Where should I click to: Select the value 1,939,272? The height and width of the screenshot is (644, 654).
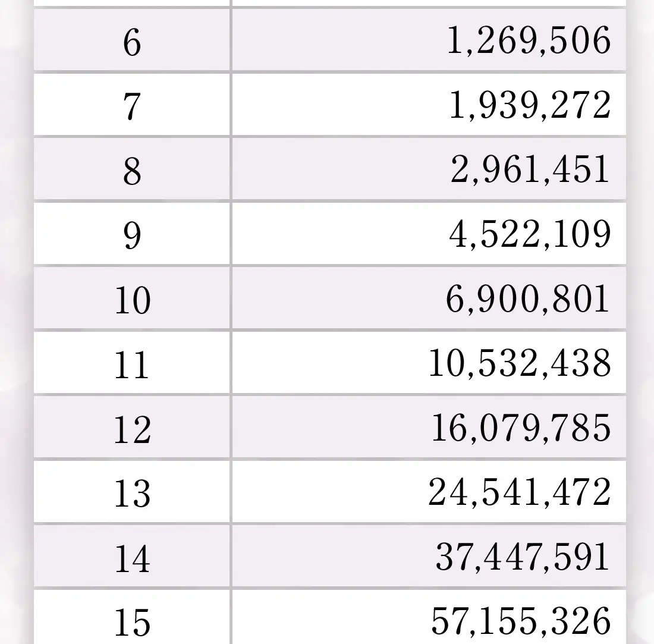pos(529,106)
